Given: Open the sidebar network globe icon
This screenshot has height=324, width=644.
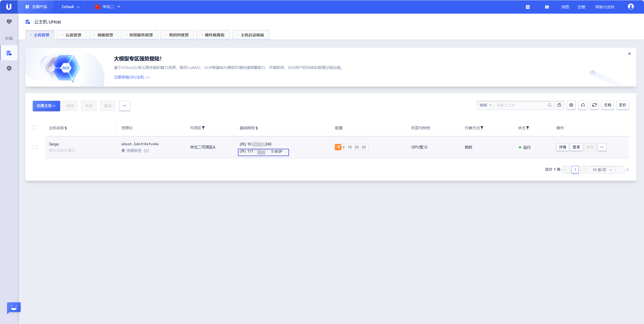Looking at the screenshot, I should click(9, 68).
